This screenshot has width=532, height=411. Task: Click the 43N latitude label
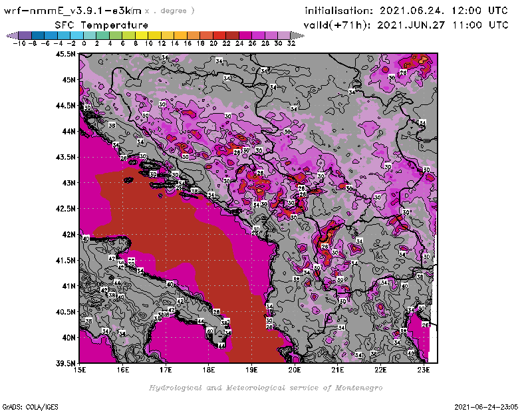click(68, 183)
